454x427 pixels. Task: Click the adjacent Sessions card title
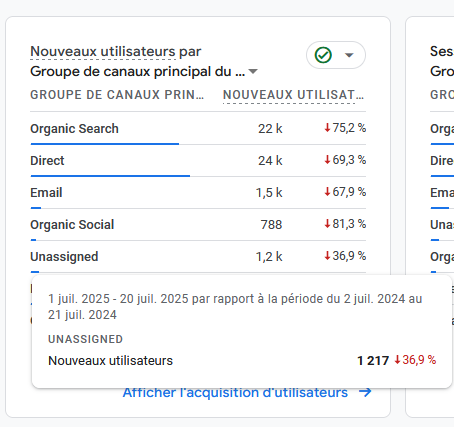[442, 52]
